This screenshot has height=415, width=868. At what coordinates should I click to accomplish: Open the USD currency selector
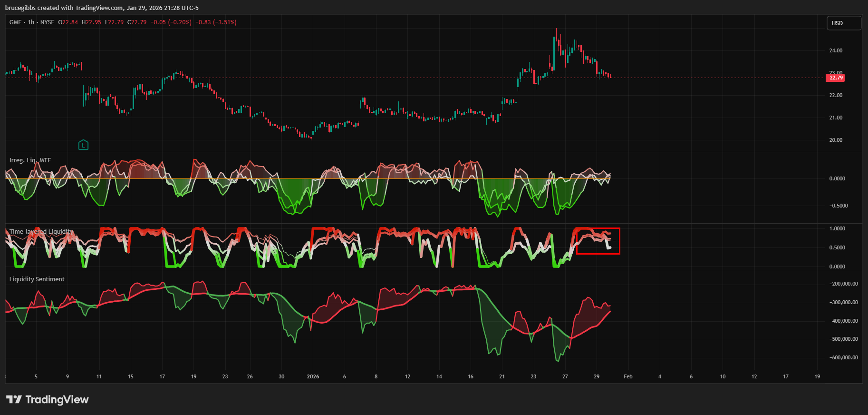click(x=844, y=23)
